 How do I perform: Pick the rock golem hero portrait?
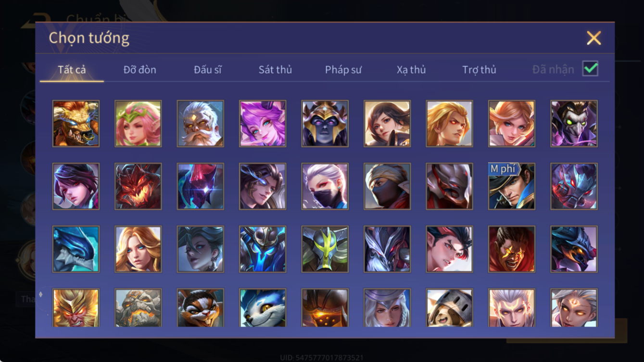[x=139, y=308]
